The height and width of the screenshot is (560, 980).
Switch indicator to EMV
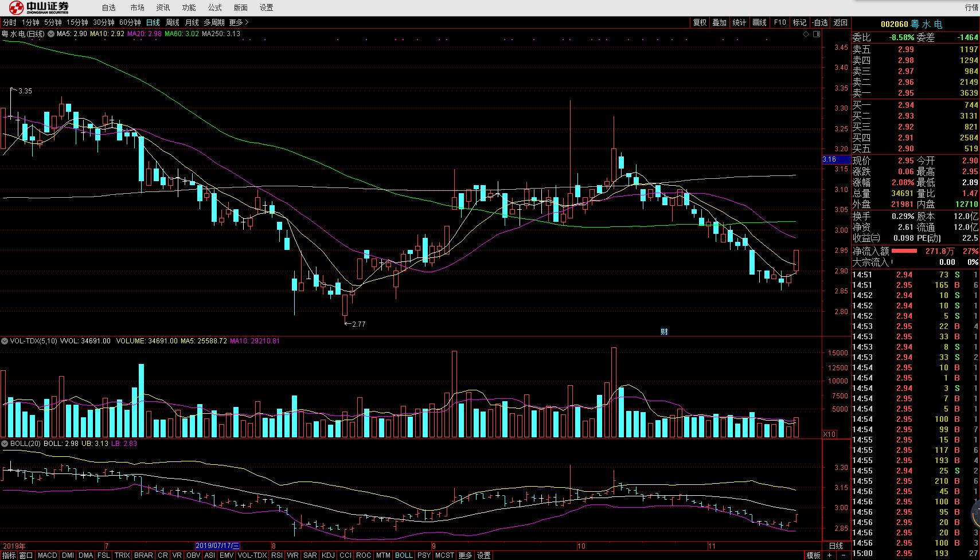pyautogui.click(x=227, y=555)
